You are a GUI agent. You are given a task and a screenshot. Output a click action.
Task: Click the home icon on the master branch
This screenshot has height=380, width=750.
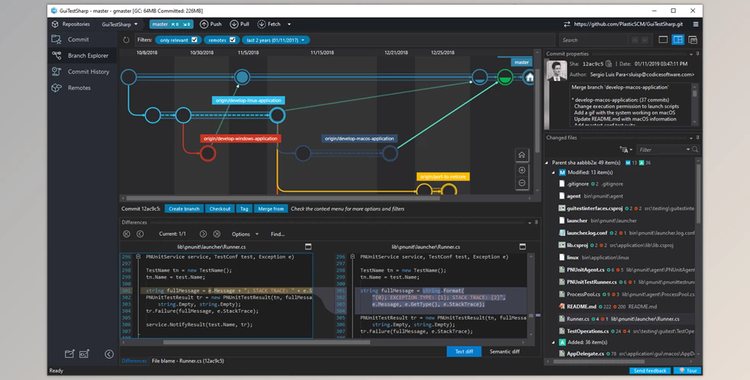pyautogui.click(x=529, y=77)
